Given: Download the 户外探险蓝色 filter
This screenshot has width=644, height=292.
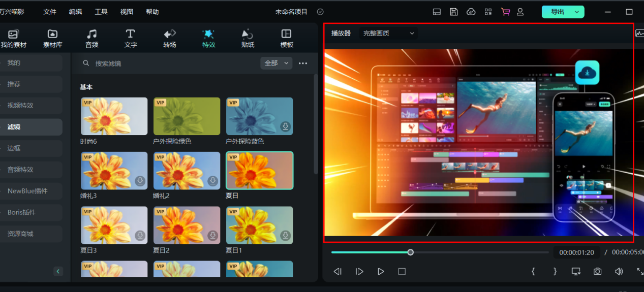Looking at the screenshot, I should coord(285,126).
